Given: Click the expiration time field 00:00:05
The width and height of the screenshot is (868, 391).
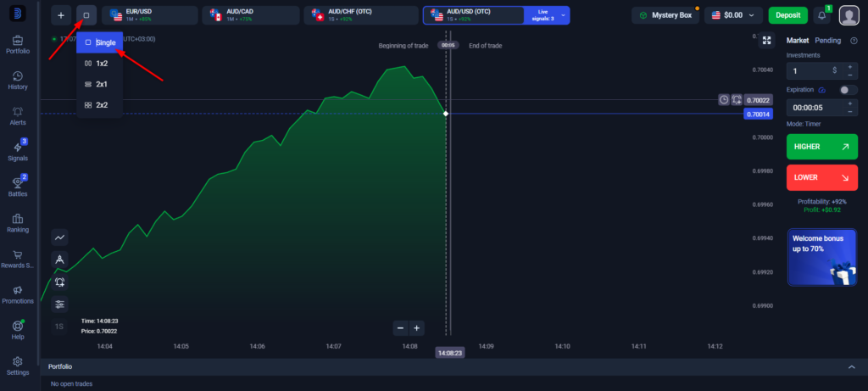Looking at the screenshot, I should (x=814, y=108).
